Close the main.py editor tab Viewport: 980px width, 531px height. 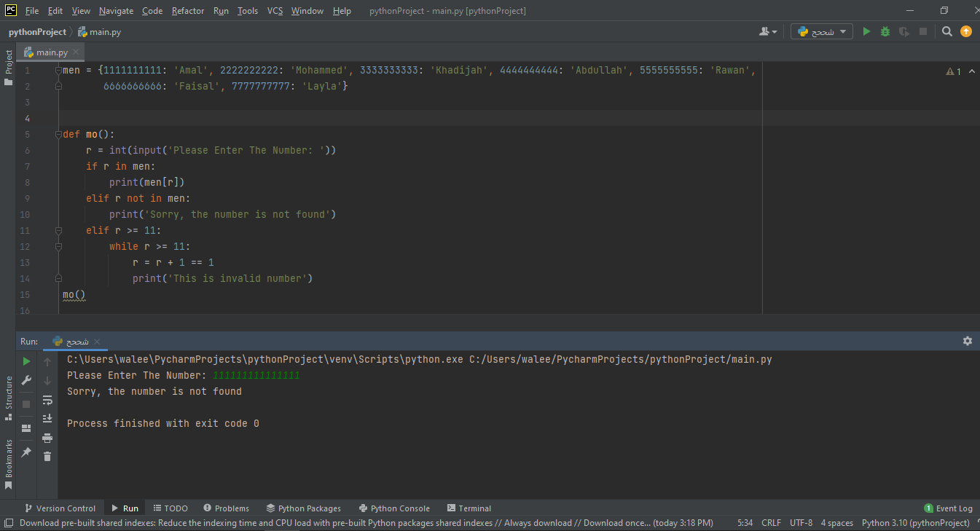(77, 52)
